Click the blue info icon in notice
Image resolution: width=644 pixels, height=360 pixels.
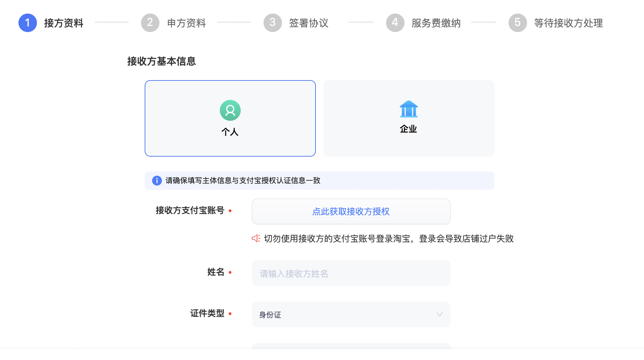(157, 181)
